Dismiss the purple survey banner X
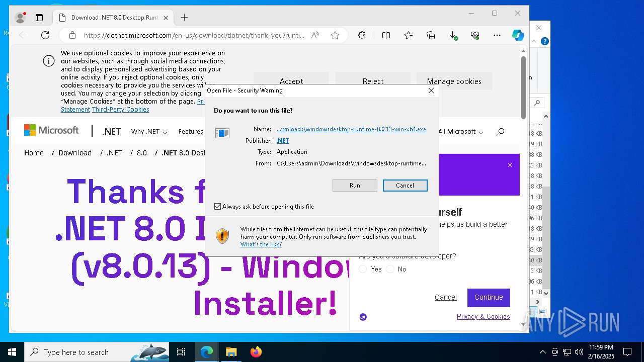This screenshot has height=362, width=644. pyautogui.click(x=510, y=165)
